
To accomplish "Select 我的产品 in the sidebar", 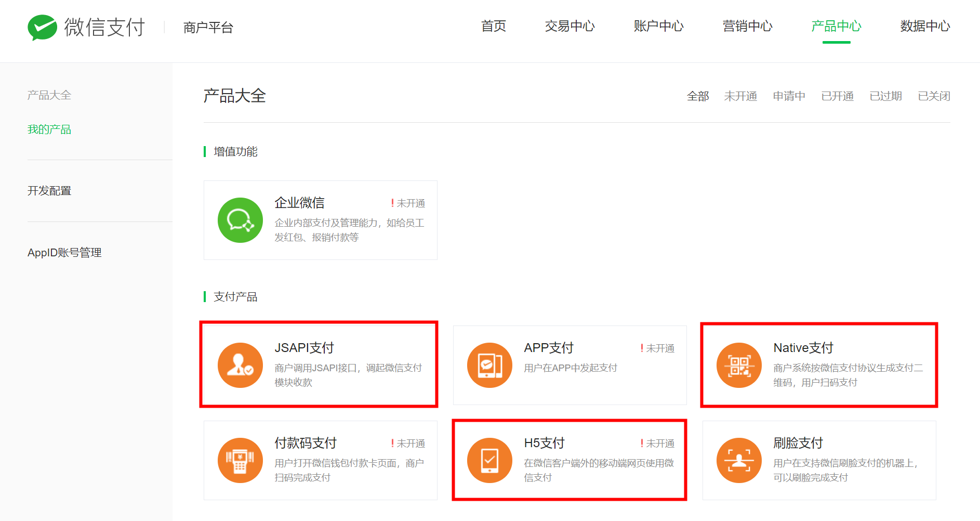I will 49,129.
